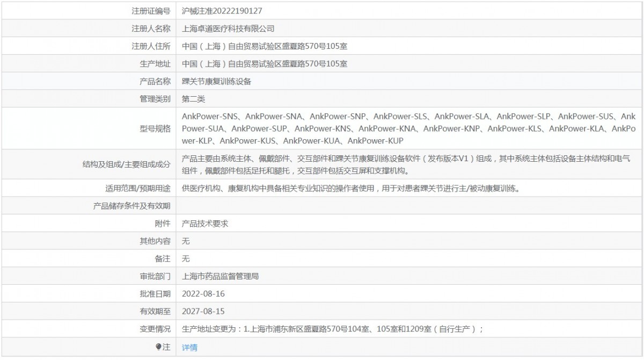Select attachment value 产品技术要求
Image resolution: width=644 pixels, height=360 pixels.
pos(205,224)
